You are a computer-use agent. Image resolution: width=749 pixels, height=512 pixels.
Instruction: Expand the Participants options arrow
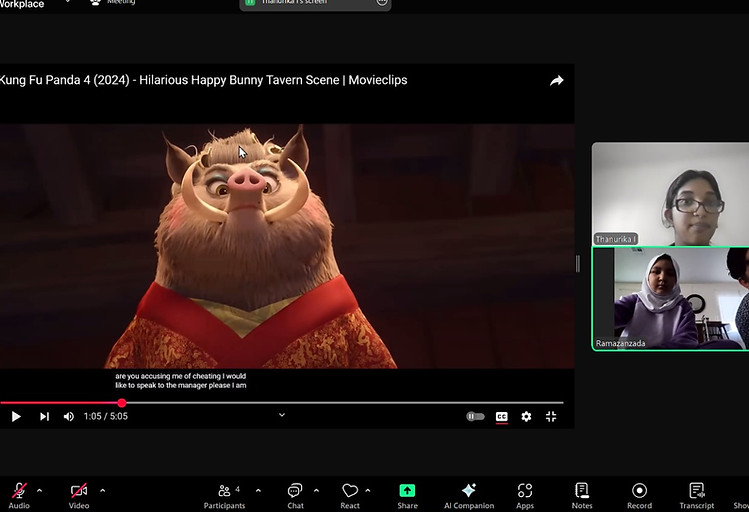click(x=258, y=491)
